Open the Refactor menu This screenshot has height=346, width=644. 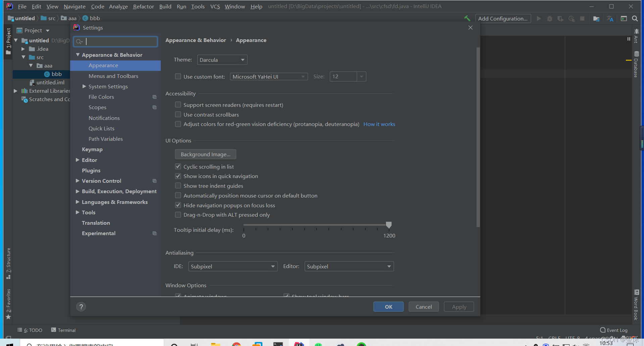coord(143,6)
